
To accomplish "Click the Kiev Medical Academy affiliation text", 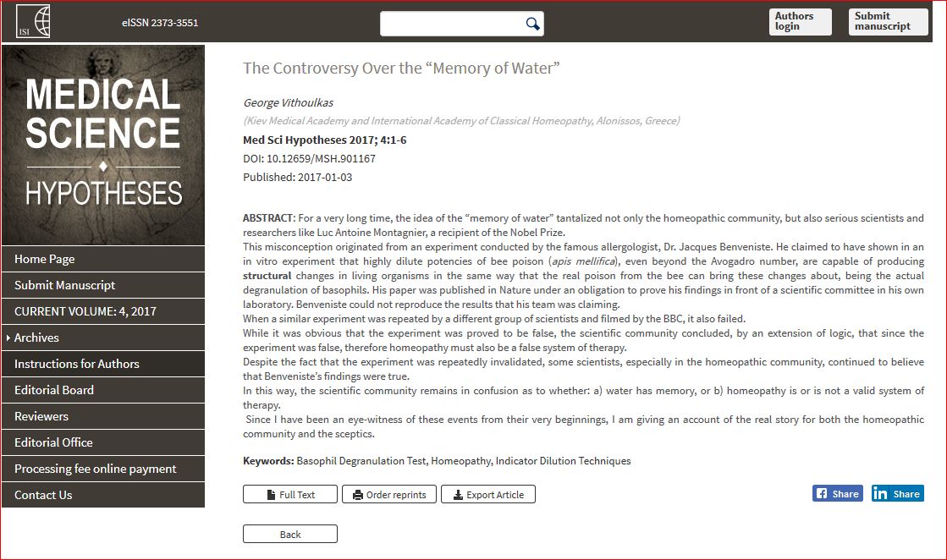I will tap(461, 121).
